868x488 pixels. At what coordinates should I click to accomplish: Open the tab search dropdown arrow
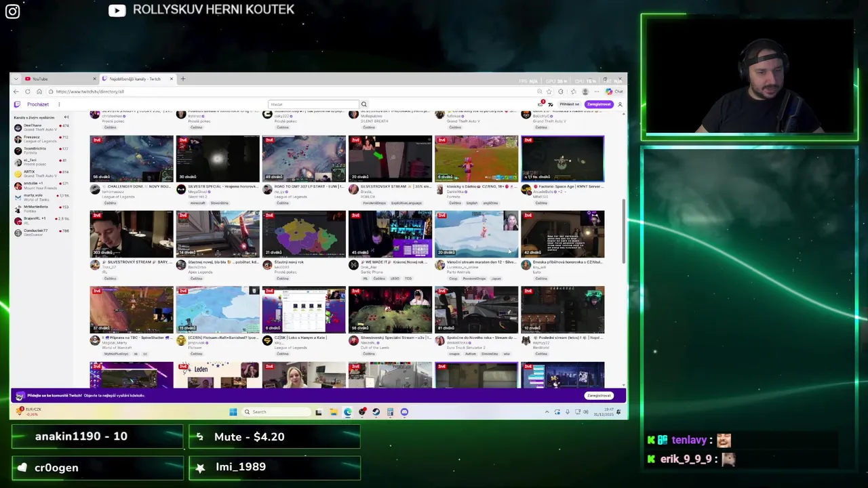16,79
